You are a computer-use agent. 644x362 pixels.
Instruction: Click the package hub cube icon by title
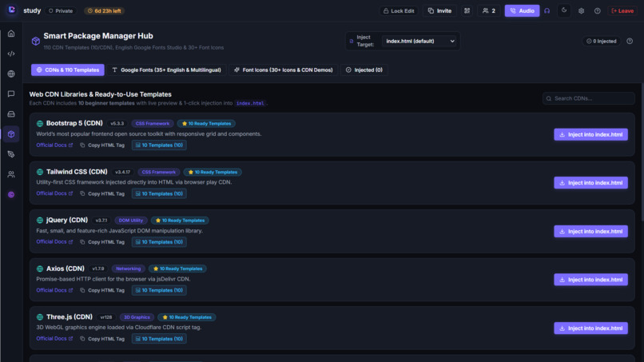(36, 41)
